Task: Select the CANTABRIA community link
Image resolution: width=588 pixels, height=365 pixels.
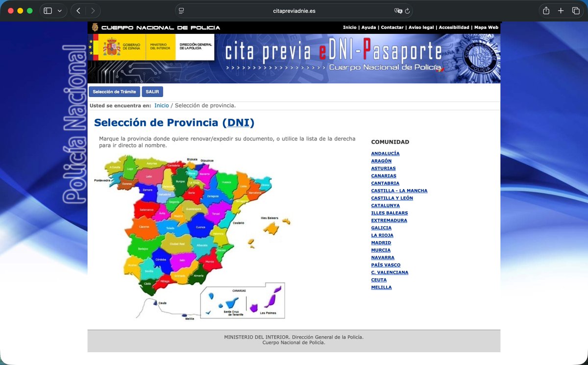Action: 385,183
